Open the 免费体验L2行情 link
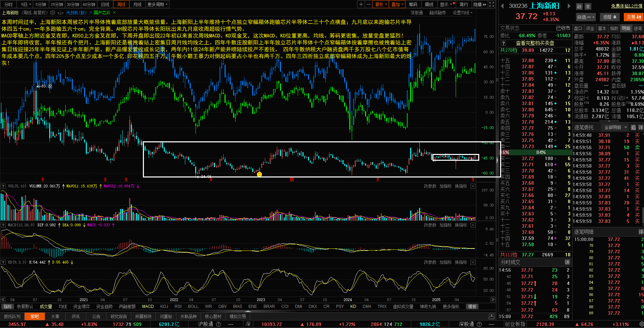This screenshot has height=328, width=644. tap(627, 6)
